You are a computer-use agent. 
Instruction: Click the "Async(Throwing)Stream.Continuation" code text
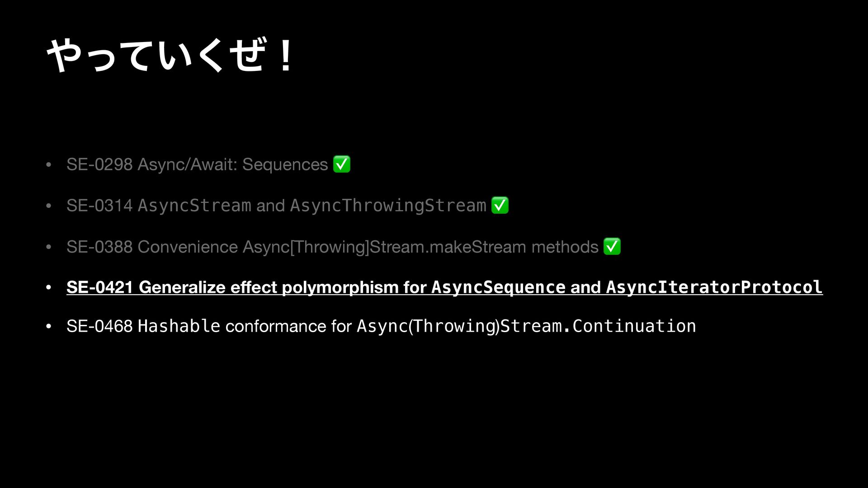point(526,326)
